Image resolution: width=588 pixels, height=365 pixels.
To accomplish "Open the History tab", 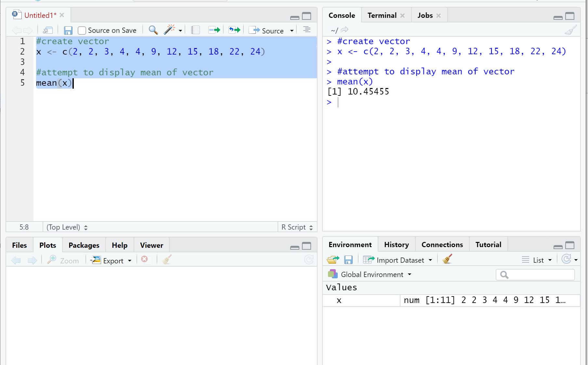I will pos(396,245).
